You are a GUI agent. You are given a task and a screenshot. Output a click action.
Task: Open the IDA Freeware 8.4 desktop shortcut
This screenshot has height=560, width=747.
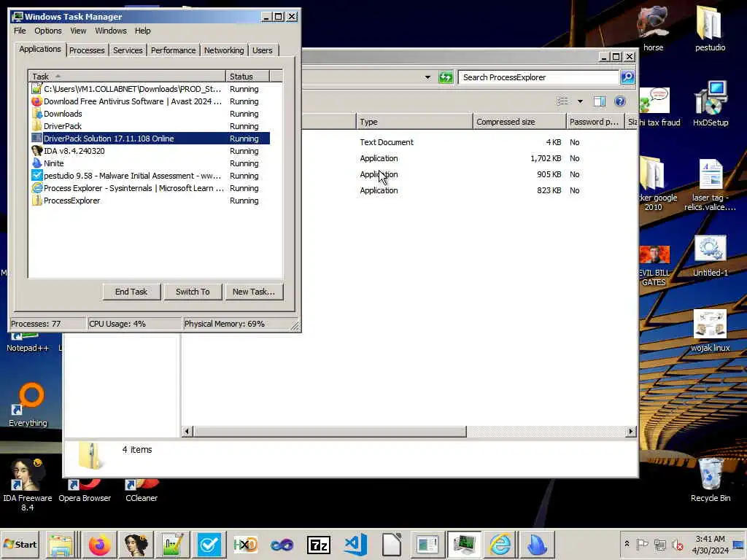[x=28, y=485]
